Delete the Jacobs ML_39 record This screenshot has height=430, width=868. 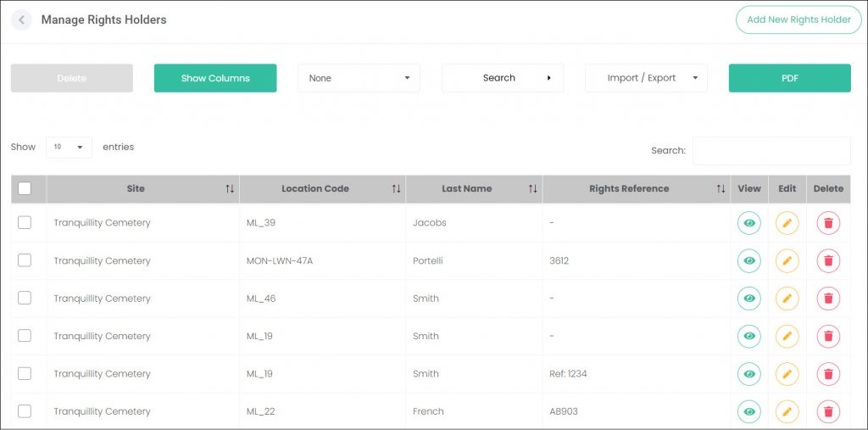point(828,223)
